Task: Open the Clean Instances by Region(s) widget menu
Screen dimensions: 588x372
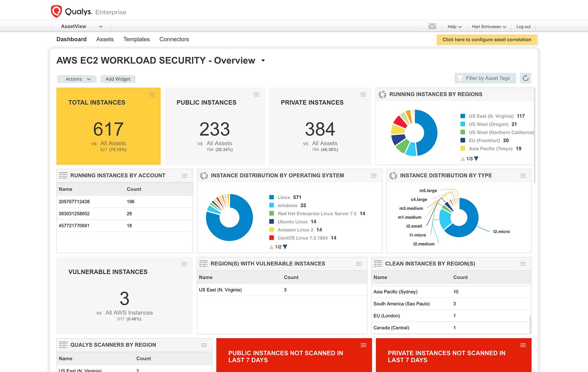Action: tap(523, 264)
